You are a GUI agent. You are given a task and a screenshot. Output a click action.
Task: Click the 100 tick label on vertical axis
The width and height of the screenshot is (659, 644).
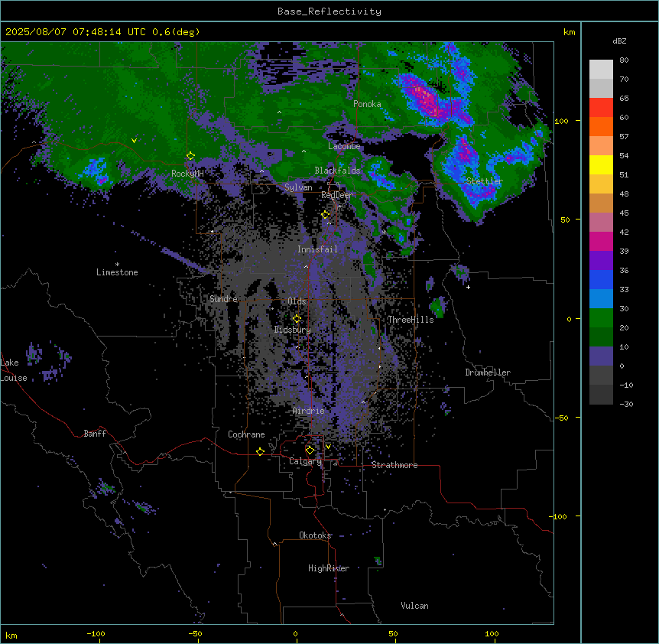pyautogui.click(x=561, y=121)
